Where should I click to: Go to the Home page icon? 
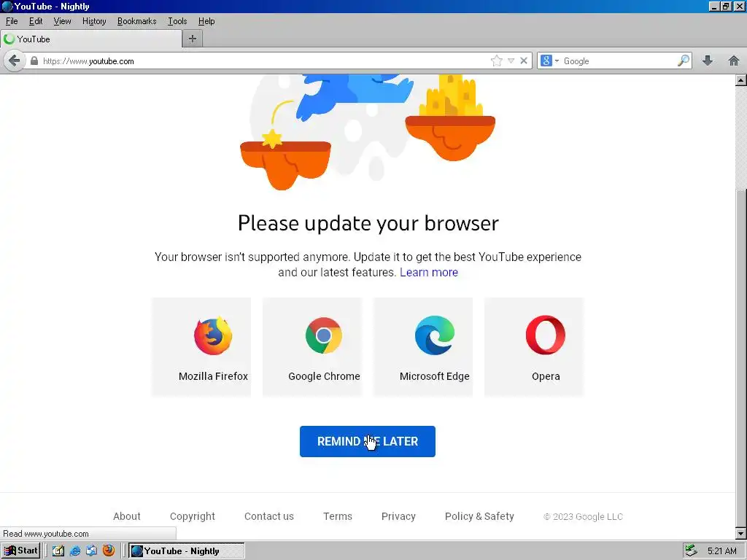click(734, 61)
